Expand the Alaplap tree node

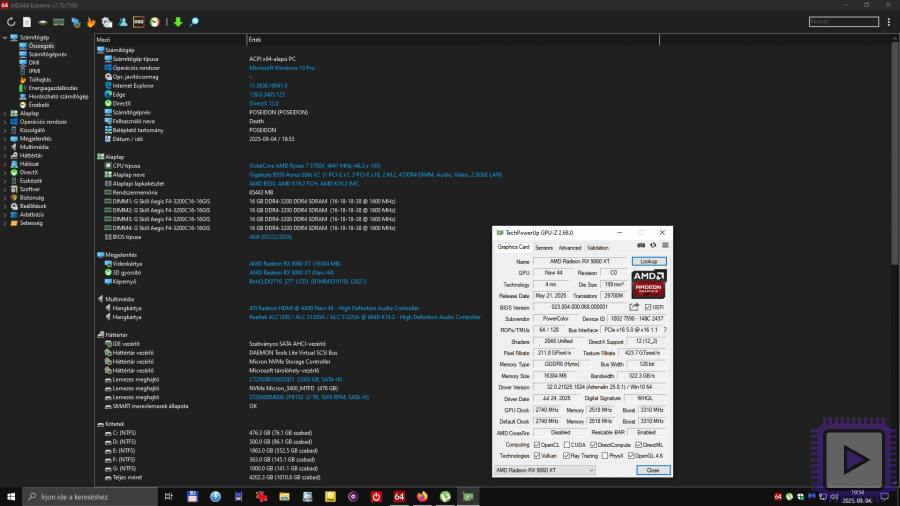click(x=5, y=114)
